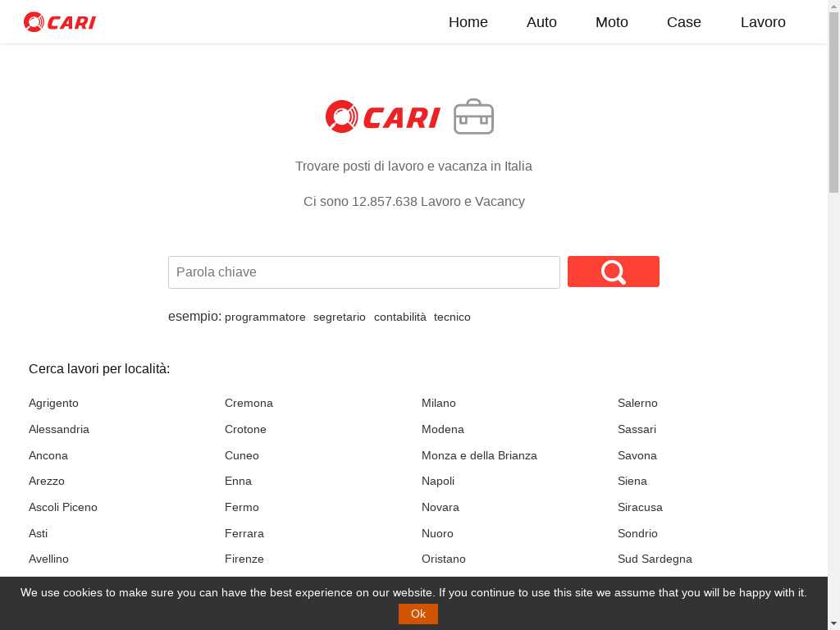Click the scrollbar down arrow
This screenshot has height=630, width=840.
(x=833, y=623)
